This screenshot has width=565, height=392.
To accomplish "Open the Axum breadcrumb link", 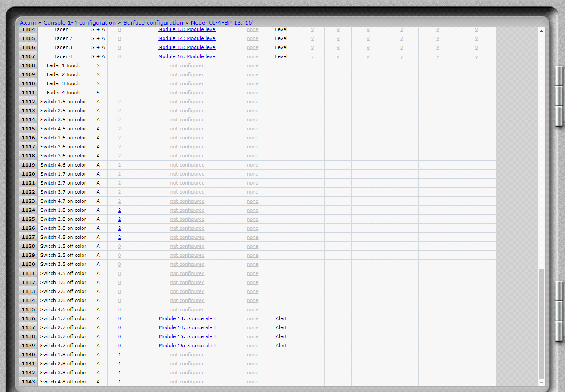I will click(28, 22).
